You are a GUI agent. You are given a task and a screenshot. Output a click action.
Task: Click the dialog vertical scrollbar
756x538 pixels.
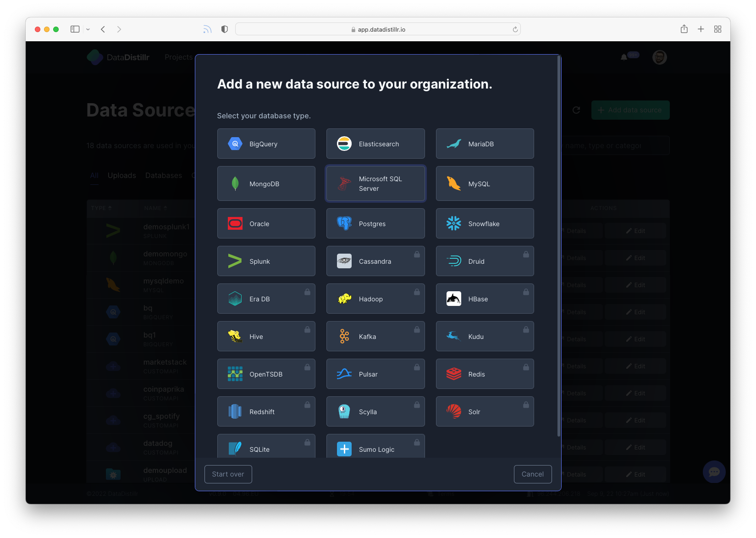559,246
